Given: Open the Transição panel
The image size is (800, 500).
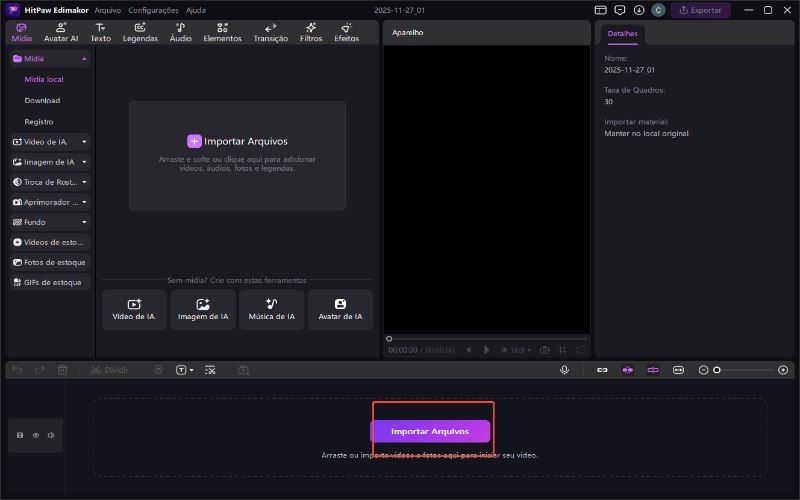Looking at the screenshot, I should [270, 32].
